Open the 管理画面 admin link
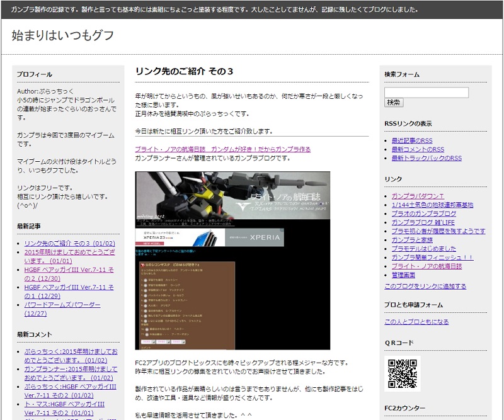Image resolution: width=504 pixels, height=420 pixels. coord(403,275)
